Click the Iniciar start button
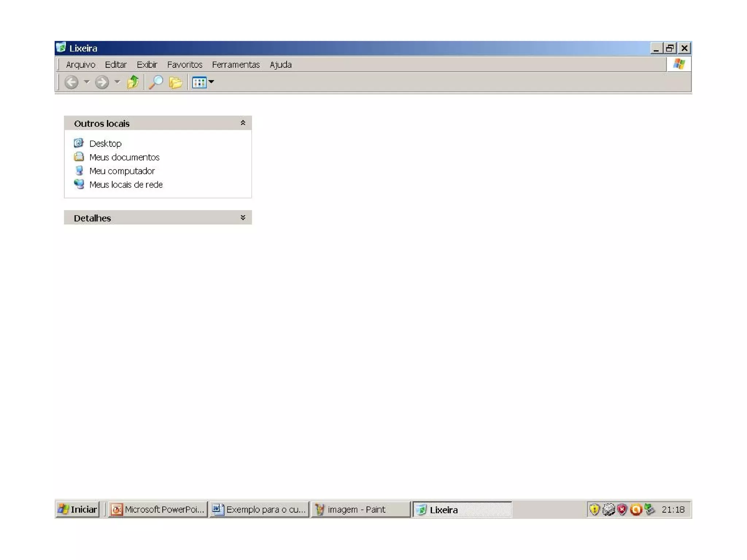Image resolution: width=747 pixels, height=560 pixels. click(x=78, y=509)
